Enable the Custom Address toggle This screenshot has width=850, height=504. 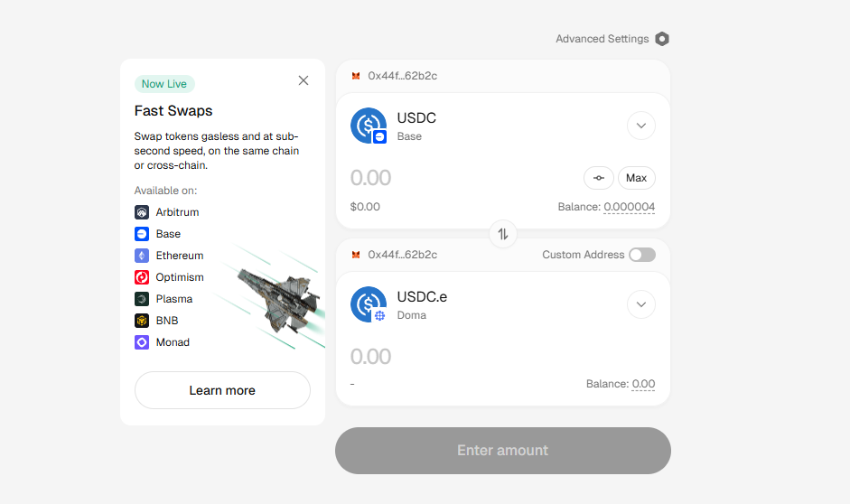641,255
